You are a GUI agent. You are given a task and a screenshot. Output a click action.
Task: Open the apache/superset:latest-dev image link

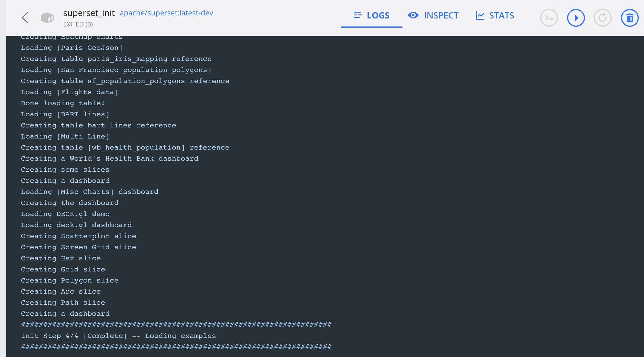[x=166, y=13]
